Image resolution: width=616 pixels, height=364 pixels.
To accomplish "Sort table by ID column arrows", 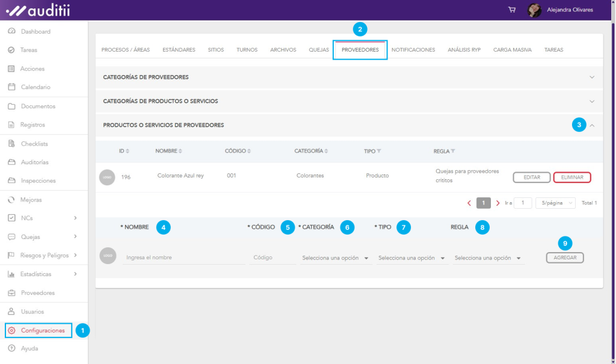I will click(x=128, y=151).
